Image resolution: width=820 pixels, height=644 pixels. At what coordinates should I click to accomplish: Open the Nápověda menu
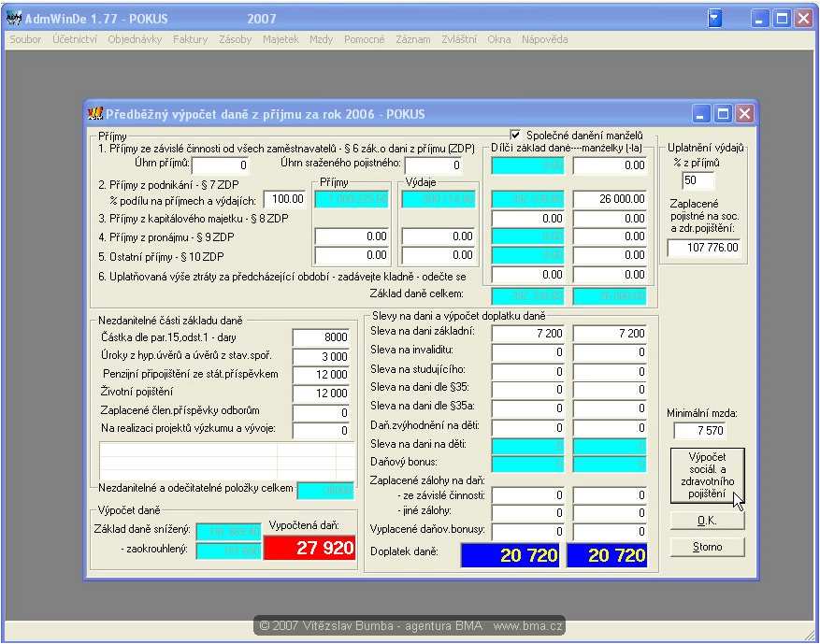(x=544, y=39)
